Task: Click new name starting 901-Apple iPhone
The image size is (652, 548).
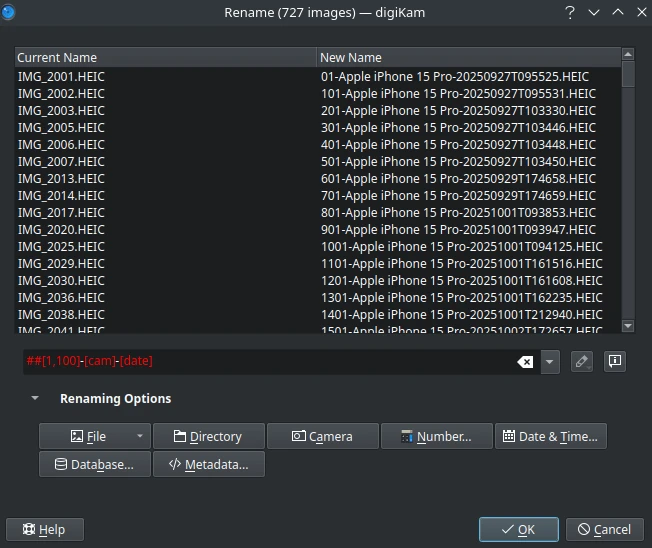Action: (458, 230)
